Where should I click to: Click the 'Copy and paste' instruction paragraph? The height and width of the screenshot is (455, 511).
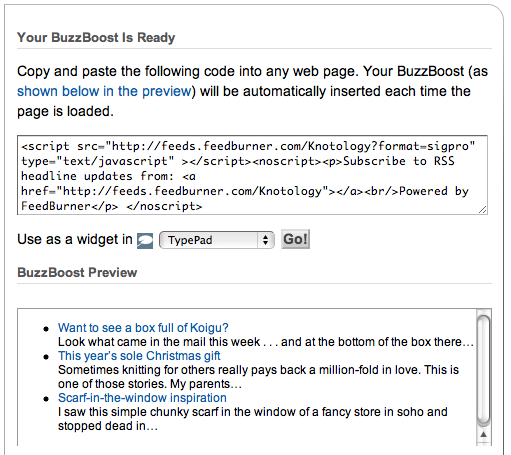pos(252,91)
